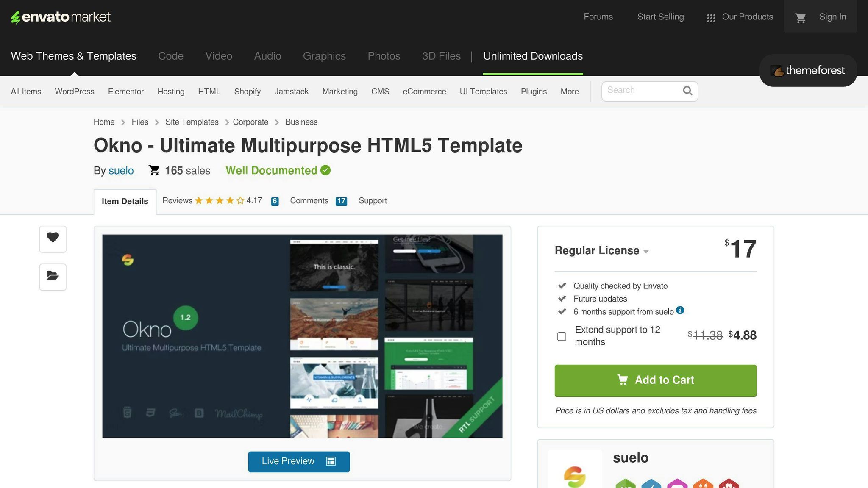Click Shopify in sub-navigation
The width and height of the screenshot is (868, 488).
coord(248,91)
